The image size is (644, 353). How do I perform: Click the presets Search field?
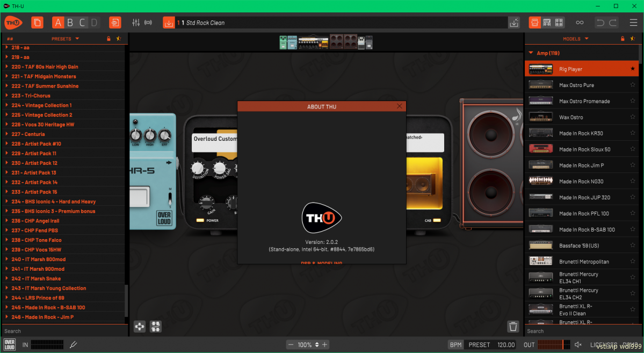65,331
